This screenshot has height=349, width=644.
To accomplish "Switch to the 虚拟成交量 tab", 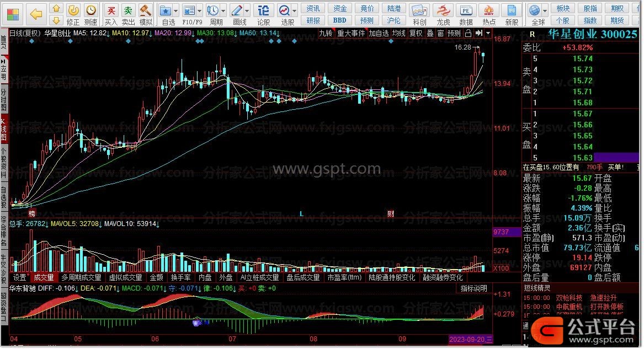I will point(126,278).
